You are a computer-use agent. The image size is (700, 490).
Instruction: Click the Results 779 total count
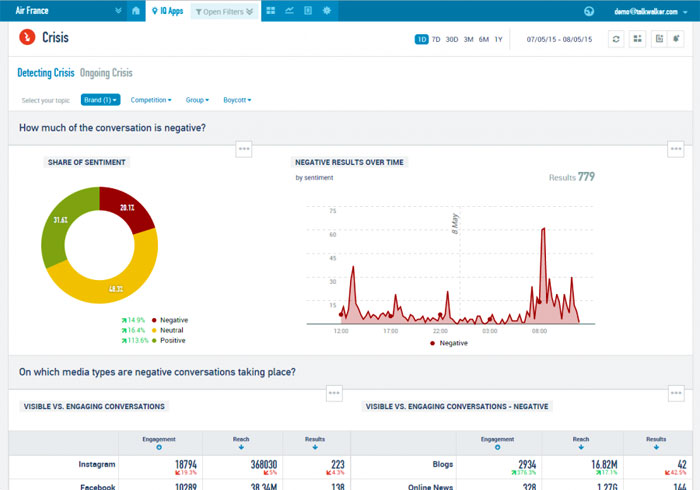coord(571,177)
